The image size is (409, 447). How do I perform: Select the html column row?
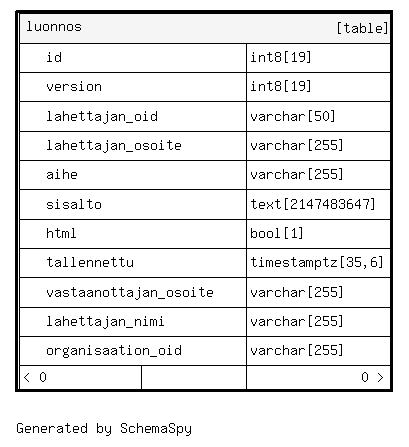point(205,234)
